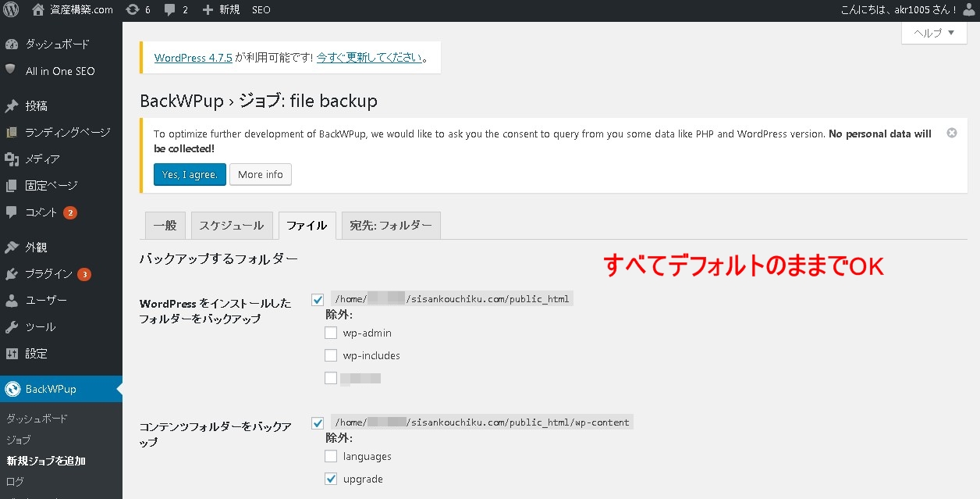Select submenu 新規ジョブを追加
Viewport: 980px width, 499px height.
click(x=46, y=461)
